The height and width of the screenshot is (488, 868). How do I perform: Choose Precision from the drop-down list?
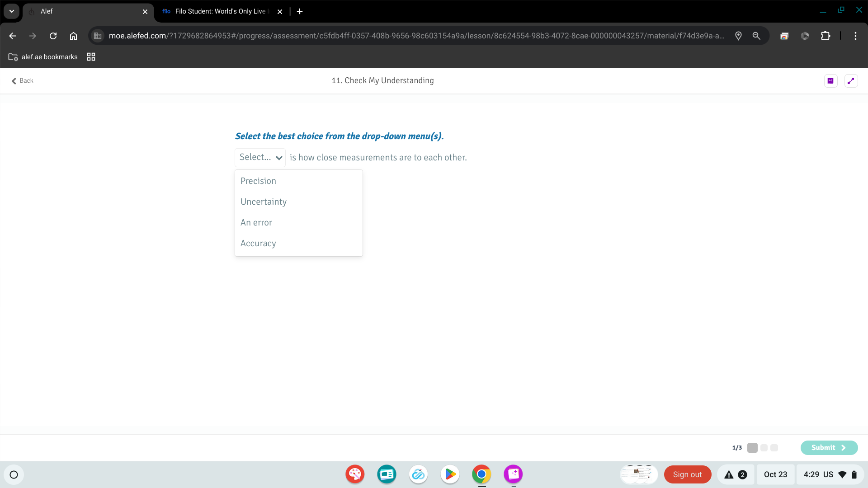tap(258, 181)
